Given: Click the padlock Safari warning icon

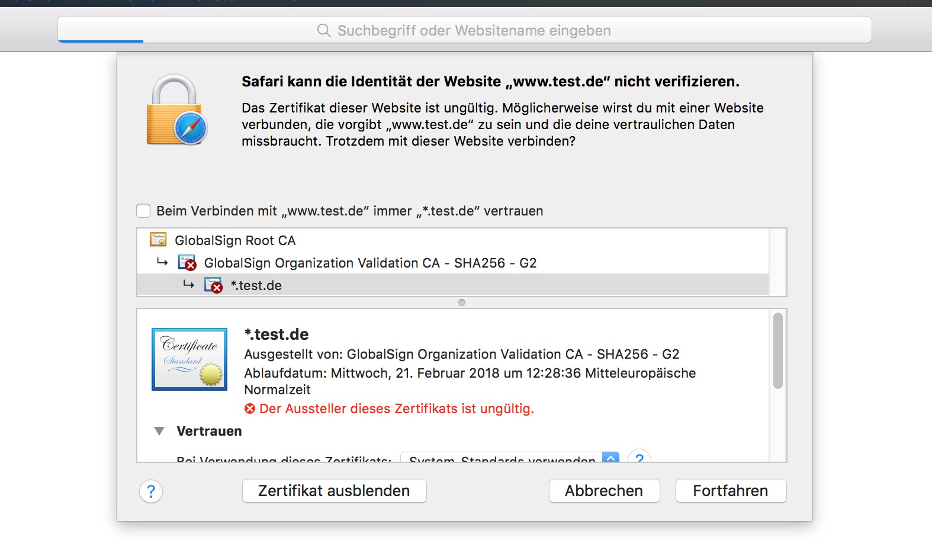Looking at the screenshot, I should (x=176, y=110).
